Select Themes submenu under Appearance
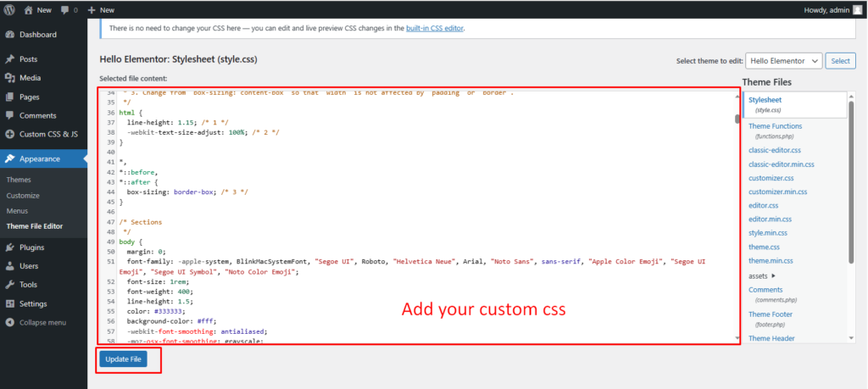The height and width of the screenshot is (389, 868). point(19,180)
